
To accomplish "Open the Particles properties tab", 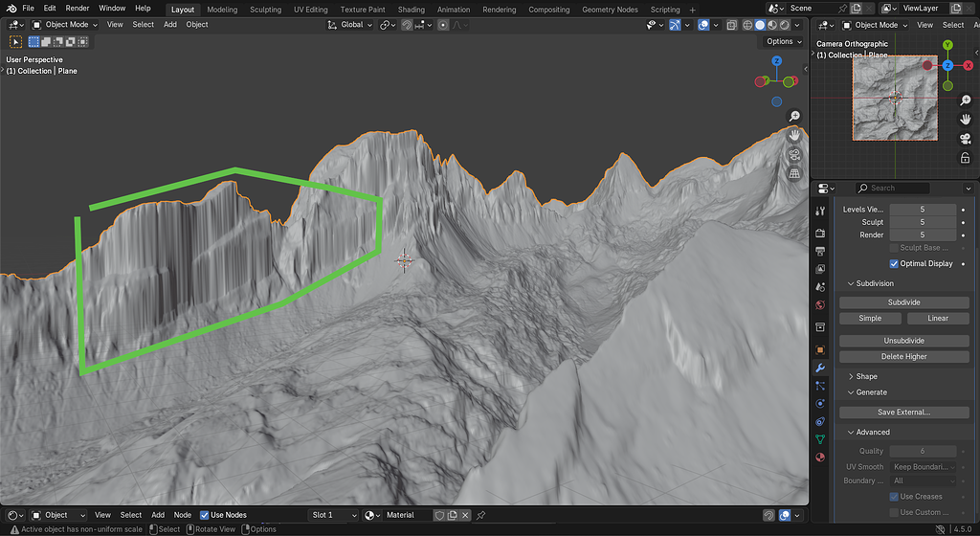I will click(820, 386).
